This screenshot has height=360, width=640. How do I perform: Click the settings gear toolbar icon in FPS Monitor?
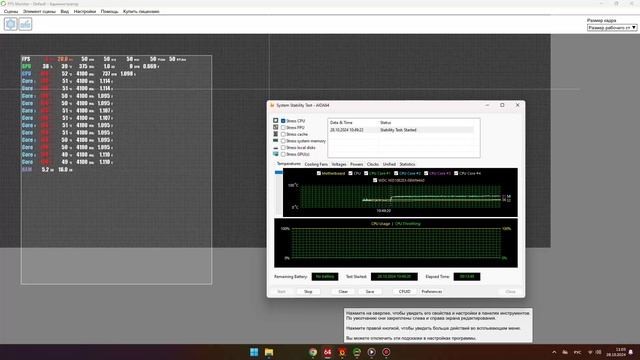(x=11, y=24)
